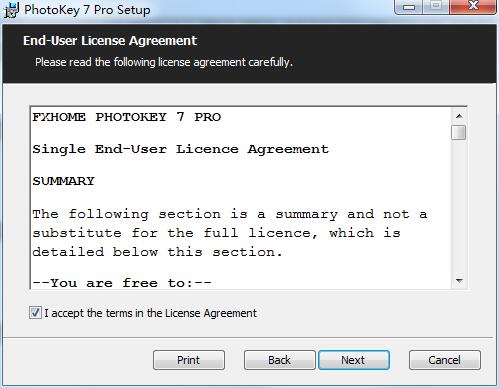Click the "Single End-User Licence Agreement" line
The height and width of the screenshot is (388, 499).
click(181, 149)
